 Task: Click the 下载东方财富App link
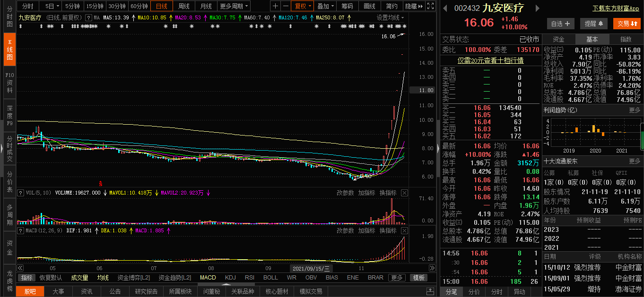click(x=616, y=8)
